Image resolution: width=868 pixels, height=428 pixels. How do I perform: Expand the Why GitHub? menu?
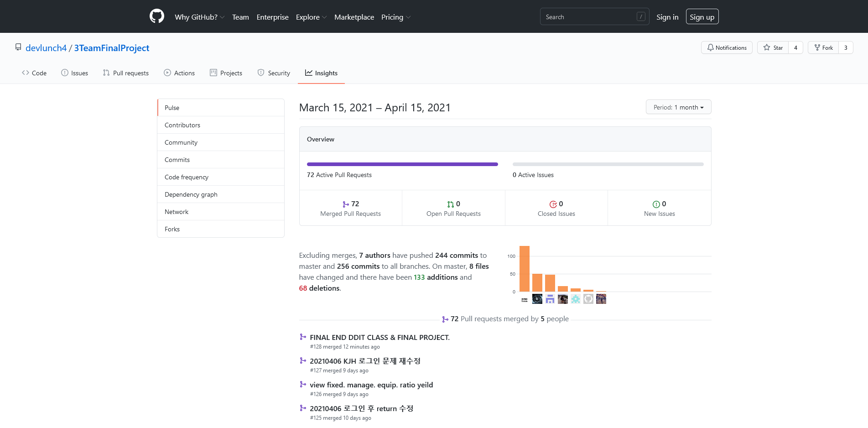199,17
